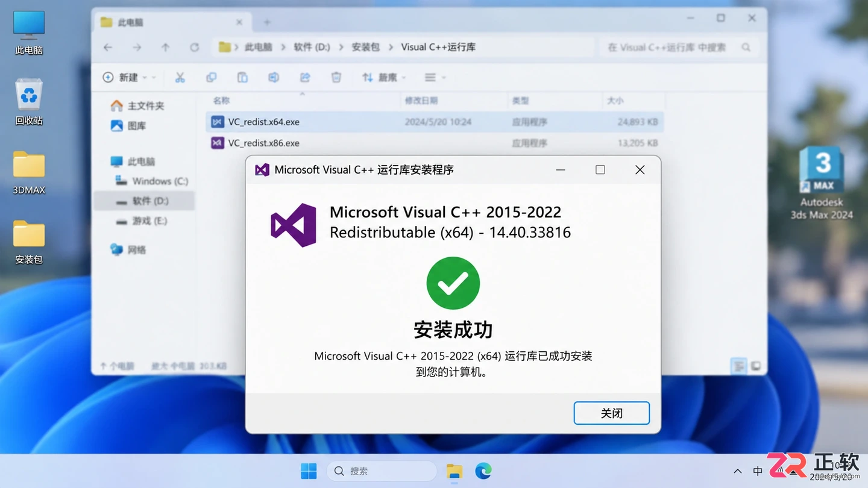Click the Explorer search box for Visual C++运行库
This screenshot has height=488, width=868.
(678, 47)
